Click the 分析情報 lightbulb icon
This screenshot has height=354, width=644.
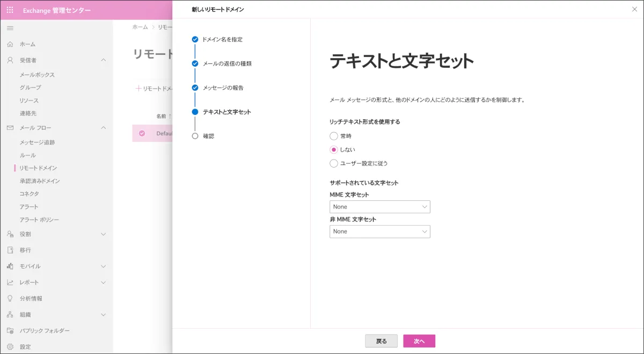pyautogui.click(x=10, y=298)
